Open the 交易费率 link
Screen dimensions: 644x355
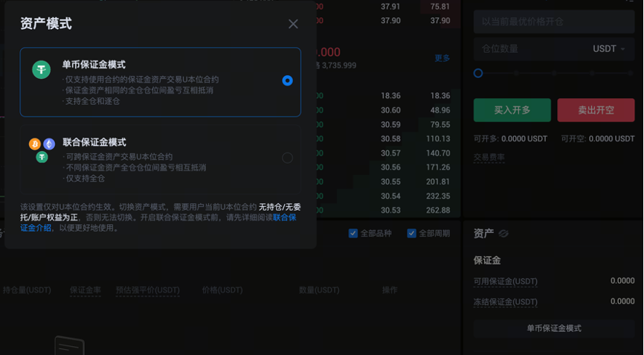[x=489, y=157]
